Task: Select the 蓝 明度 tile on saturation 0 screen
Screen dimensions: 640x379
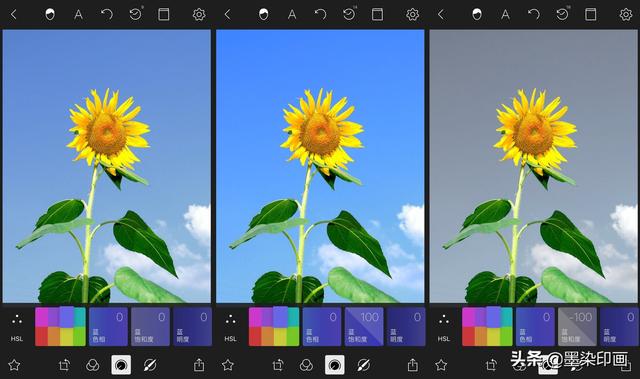Action: tap(192, 327)
